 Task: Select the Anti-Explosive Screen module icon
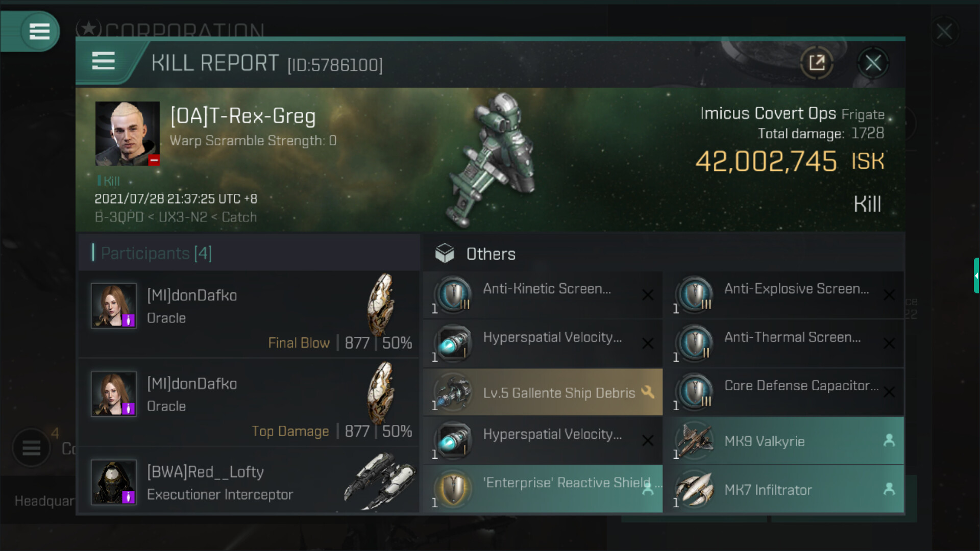694,294
